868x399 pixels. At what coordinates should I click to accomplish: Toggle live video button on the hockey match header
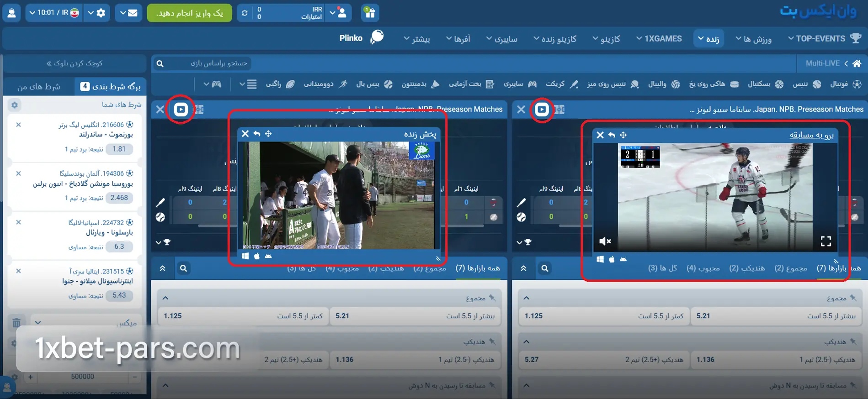[x=542, y=110]
